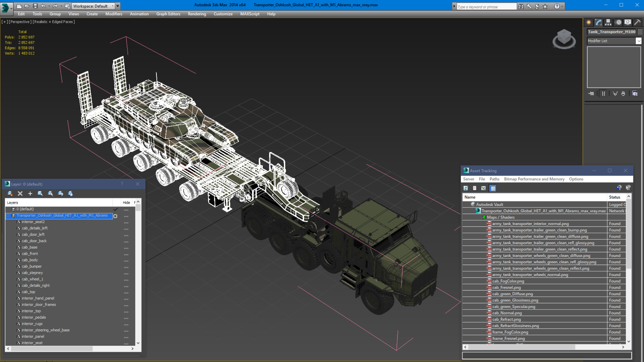Image resolution: width=644 pixels, height=362 pixels.
Task: Click Select Highlighted Objects icon
Action: coord(40,193)
